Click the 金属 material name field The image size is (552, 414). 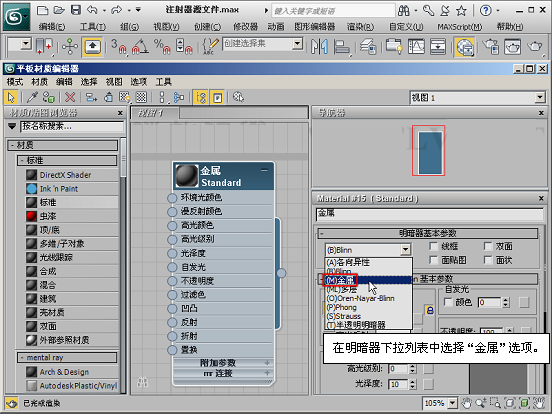[x=430, y=213]
